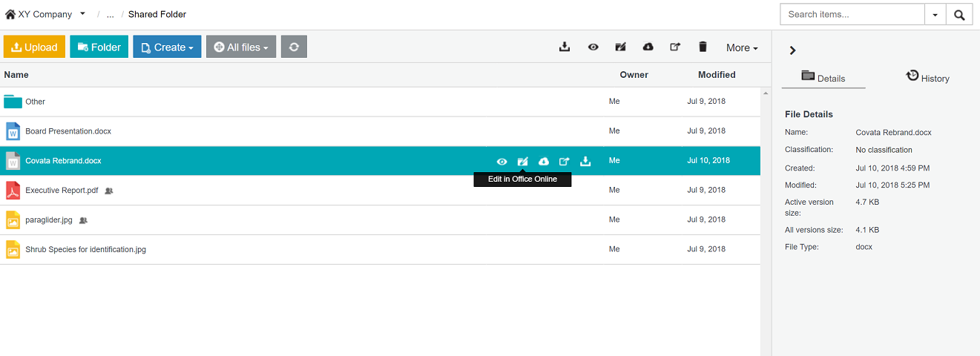980x356 pixels.
Task: Click the document icon of Covata Rebrand.docx
Action: pos(13,161)
